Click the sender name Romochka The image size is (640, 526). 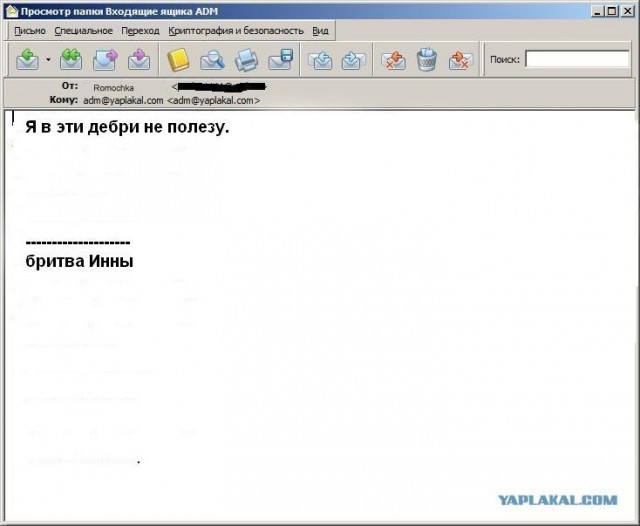pos(113,88)
